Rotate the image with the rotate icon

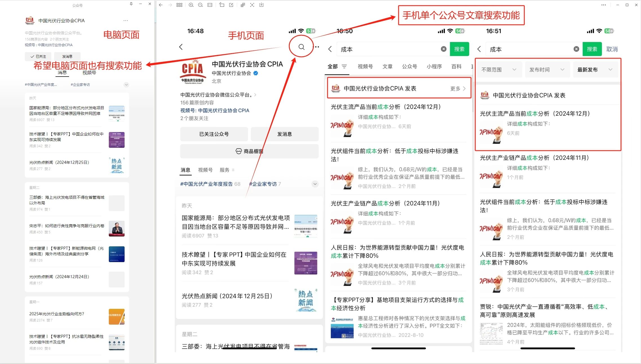tap(222, 5)
